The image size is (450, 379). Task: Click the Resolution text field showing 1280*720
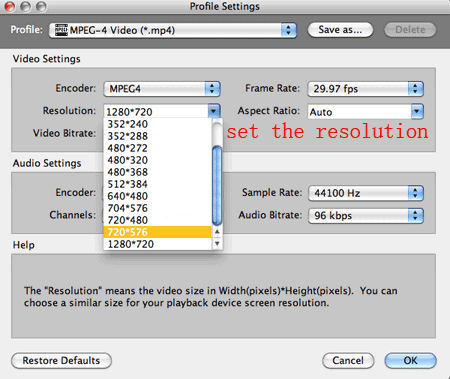tap(156, 111)
